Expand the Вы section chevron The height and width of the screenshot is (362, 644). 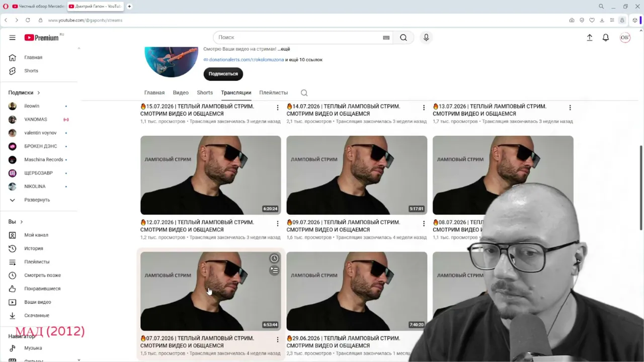(21, 222)
